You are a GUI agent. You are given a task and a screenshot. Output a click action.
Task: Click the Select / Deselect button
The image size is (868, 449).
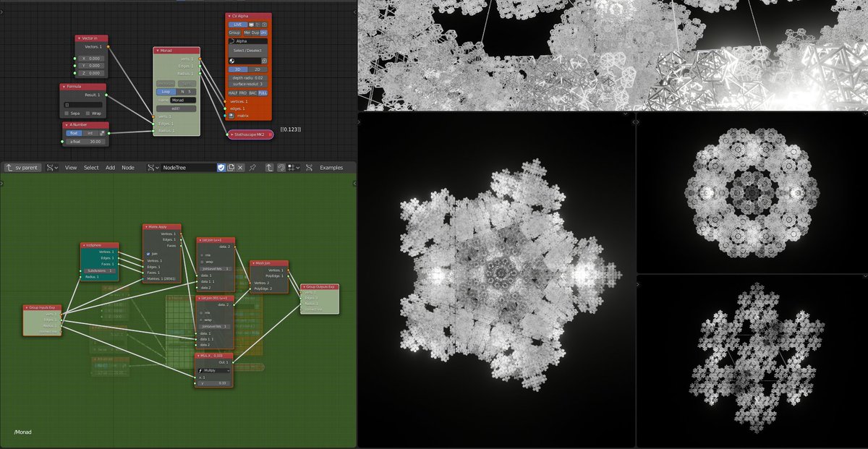[x=248, y=51]
